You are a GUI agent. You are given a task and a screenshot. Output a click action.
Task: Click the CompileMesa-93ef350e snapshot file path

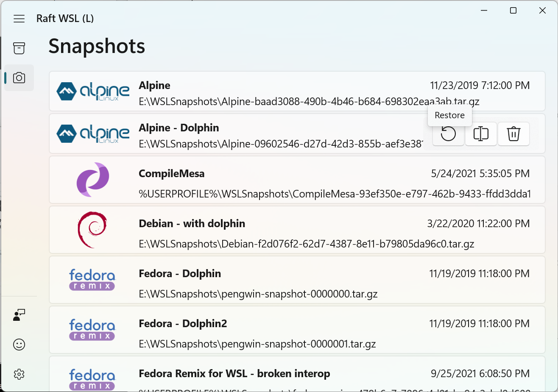point(335,194)
